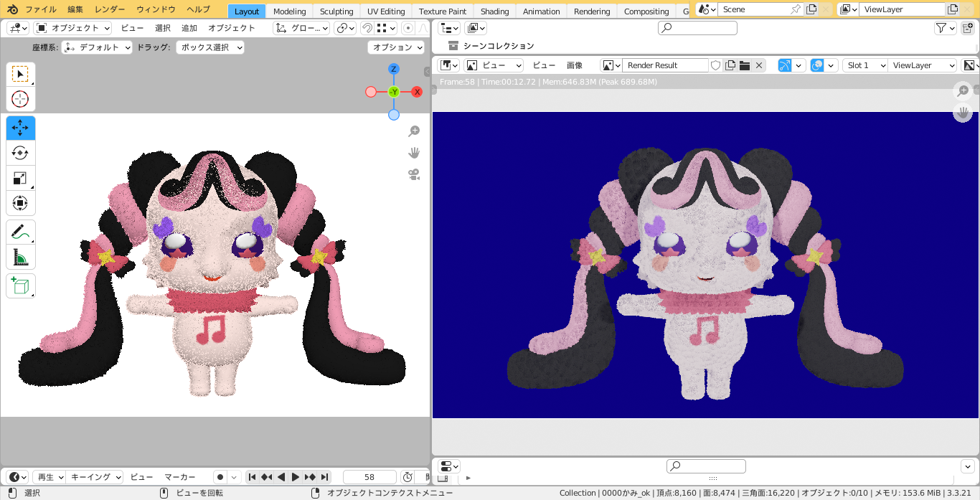
Task: Open ボックス選択 drag dropdown
Action: pyautogui.click(x=210, y=47)
